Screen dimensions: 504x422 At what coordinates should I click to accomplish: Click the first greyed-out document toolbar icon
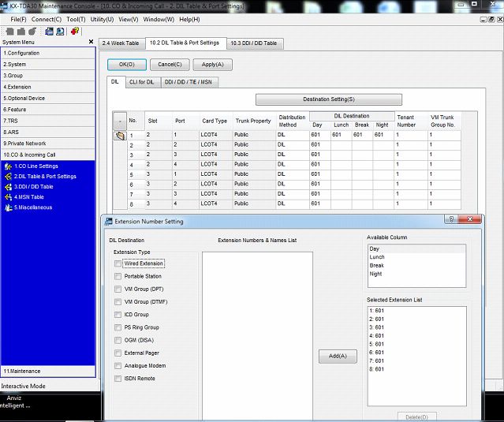(10, 32)
